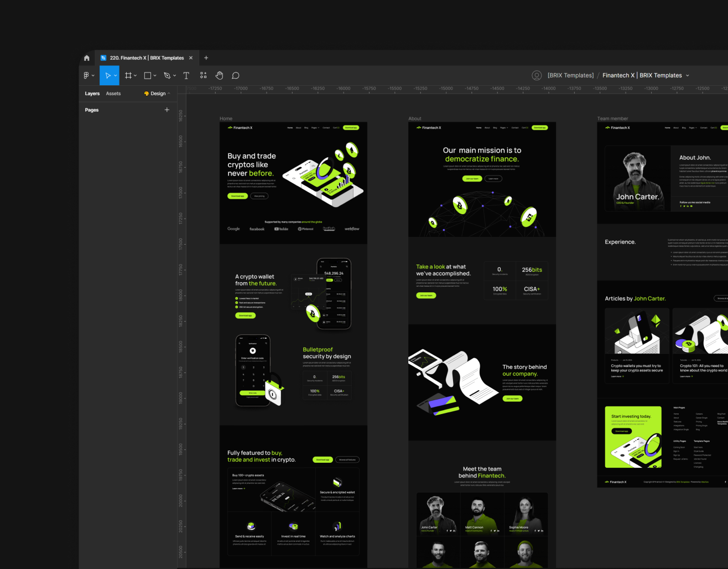The width and height of the screenshot is (728, 569).
Task: Expand the Move tool dropdown arrow
Action: [115, 75]
